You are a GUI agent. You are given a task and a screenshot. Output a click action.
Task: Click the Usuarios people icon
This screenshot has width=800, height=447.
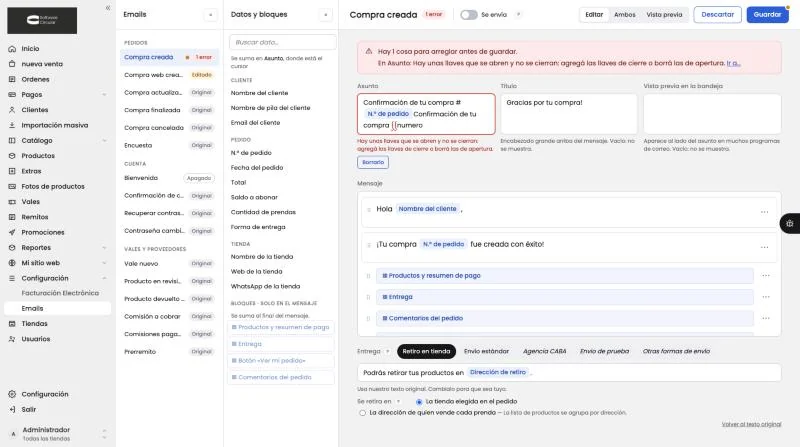pos(12,339)
